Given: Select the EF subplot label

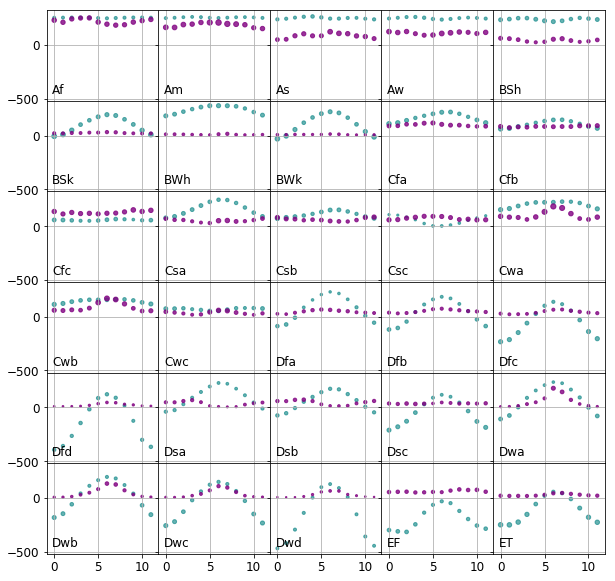Looking at the screenshot, I should (x=393, y=543).
